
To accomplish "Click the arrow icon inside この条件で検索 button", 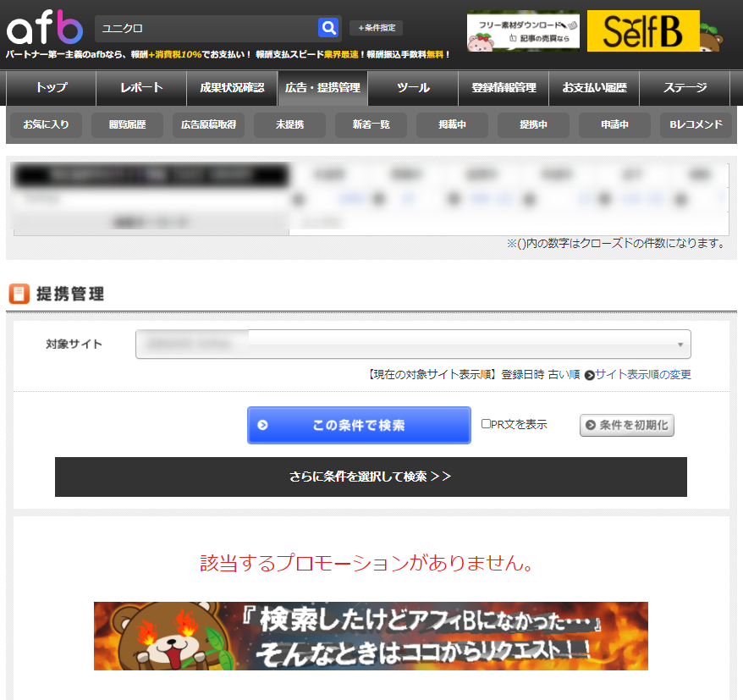I will pos(263,425).
